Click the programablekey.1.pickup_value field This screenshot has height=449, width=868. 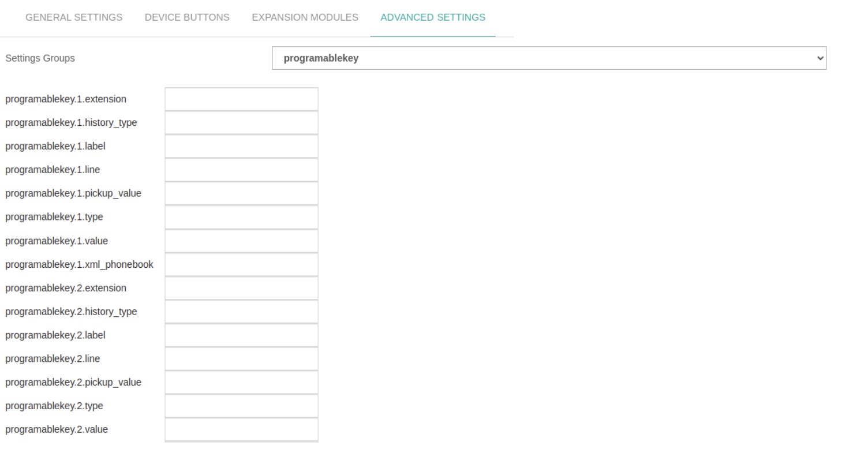(241, 193)
